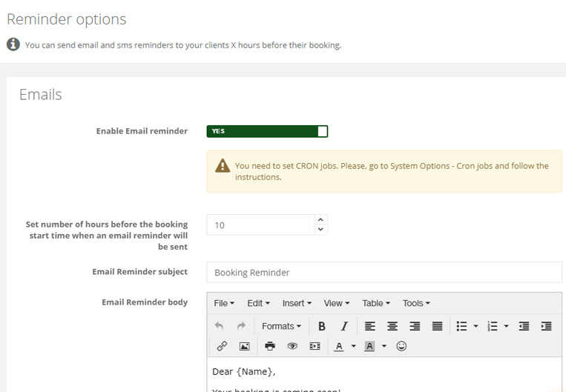Preview the email using eye icon

tap(292, 346)
